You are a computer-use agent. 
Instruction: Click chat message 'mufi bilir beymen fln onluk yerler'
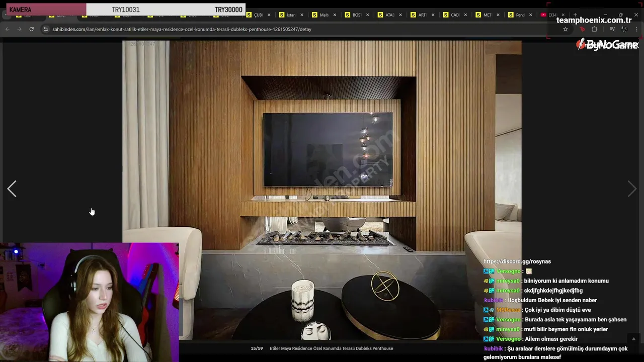pyautogui.click(x=566, y=329)
